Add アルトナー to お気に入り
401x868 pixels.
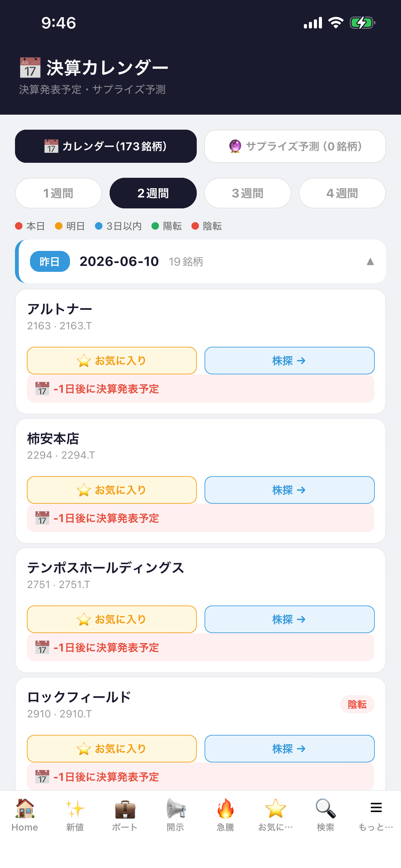tap(112, 361)
